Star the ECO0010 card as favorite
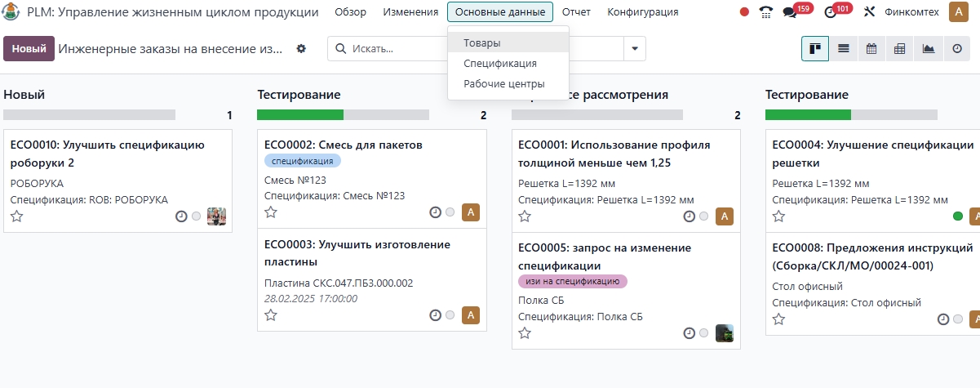This screenshot has width=980, height=388. (16, 216)
